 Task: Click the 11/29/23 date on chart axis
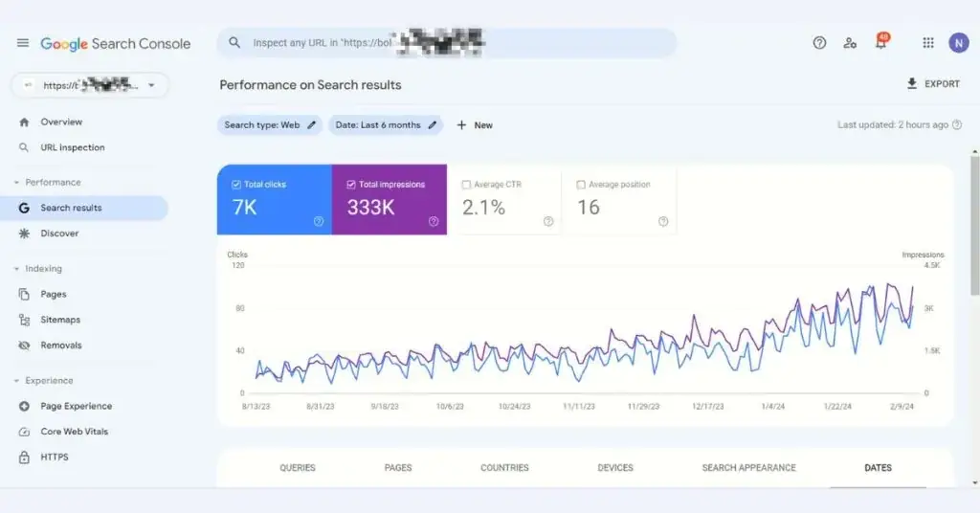pos(644,406)
